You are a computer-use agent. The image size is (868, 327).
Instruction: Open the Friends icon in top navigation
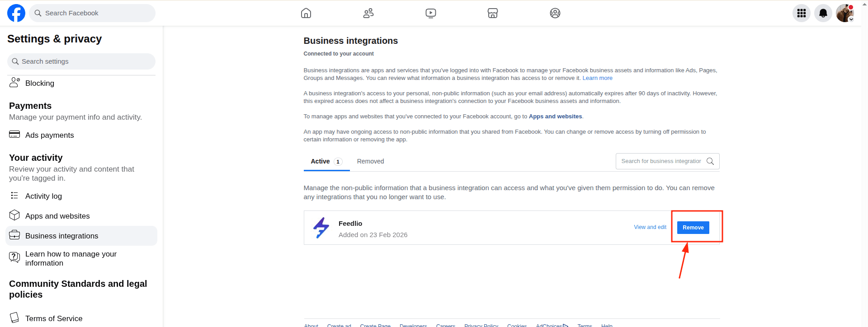click(368, 13)
